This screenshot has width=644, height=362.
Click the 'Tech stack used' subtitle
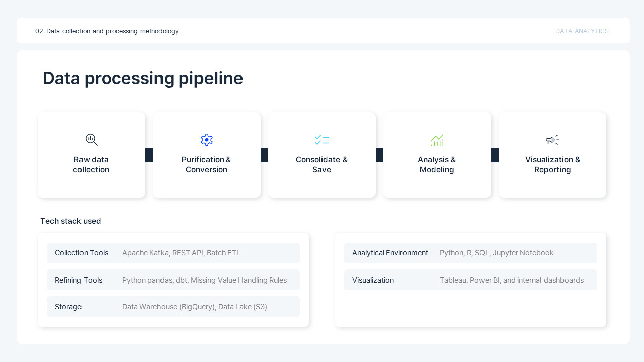point(70,221)
